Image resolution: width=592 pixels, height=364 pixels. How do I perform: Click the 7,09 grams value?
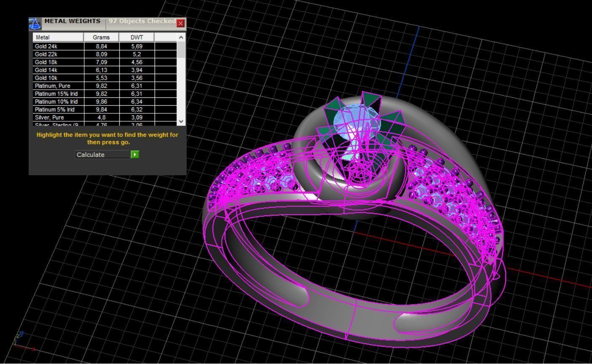tap(102, 62)
